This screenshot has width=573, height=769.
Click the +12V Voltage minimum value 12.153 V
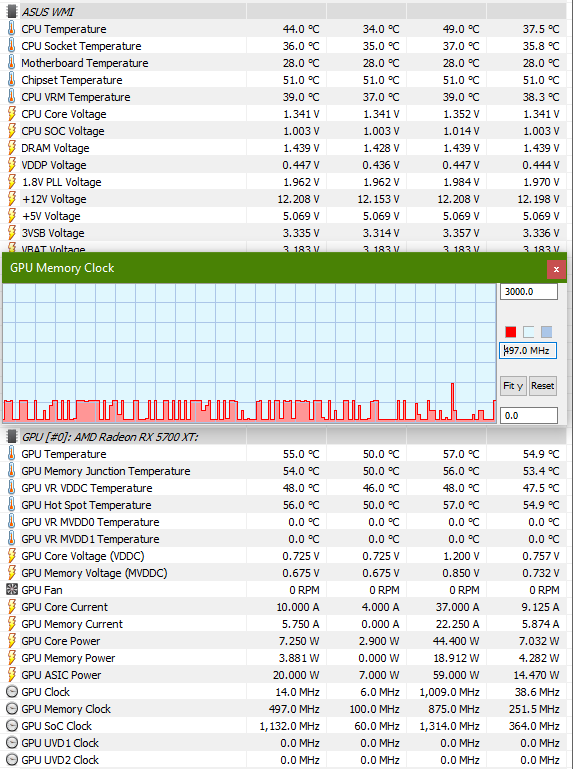(x=378, y=199)
